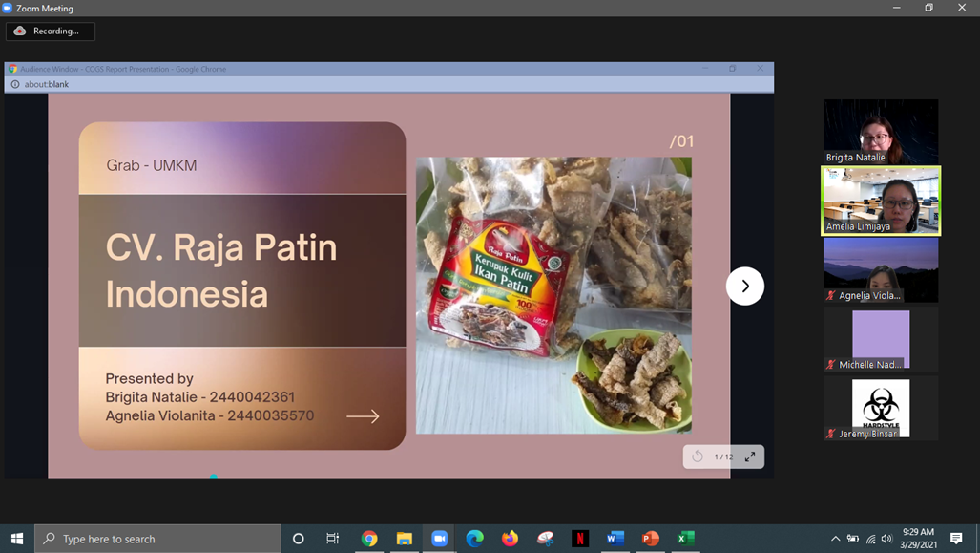Image resolution: width=980 pixels, height=553 pixels.
Task: Click the restart presentation circular arrow icon
Action: [x=698, y=457]
